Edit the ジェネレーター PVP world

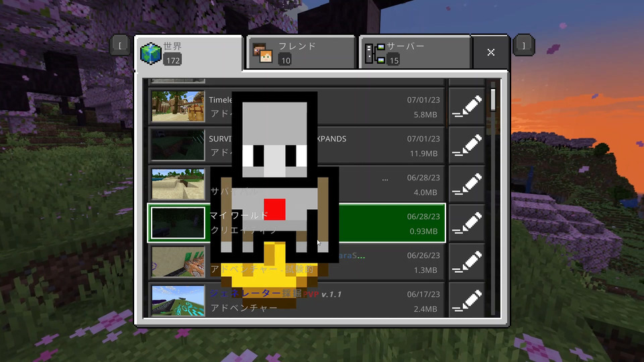point(467,300)
